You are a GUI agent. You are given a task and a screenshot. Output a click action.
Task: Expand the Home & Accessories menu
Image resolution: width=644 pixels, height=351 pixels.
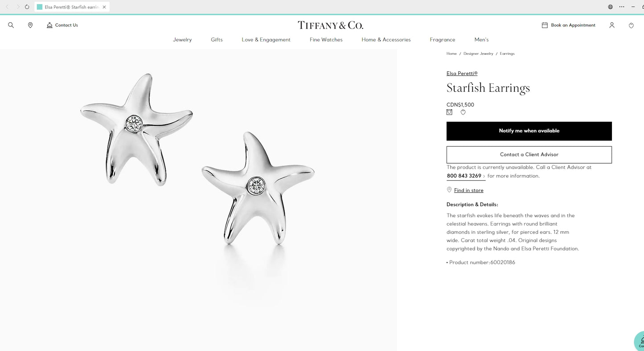tap(386, 40)
